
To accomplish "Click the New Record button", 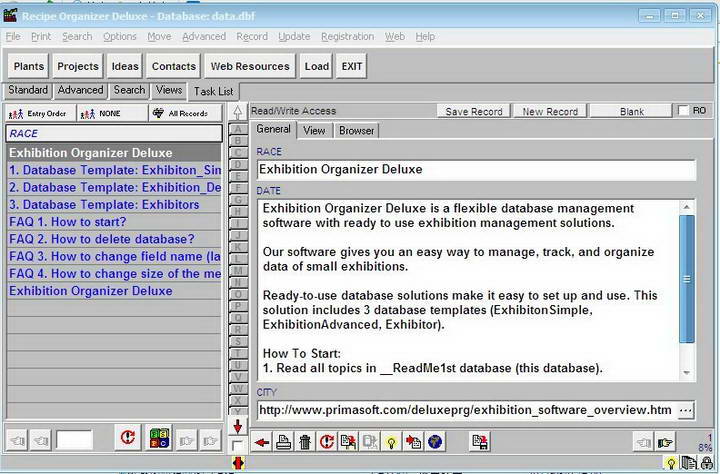I will [550, 112].
